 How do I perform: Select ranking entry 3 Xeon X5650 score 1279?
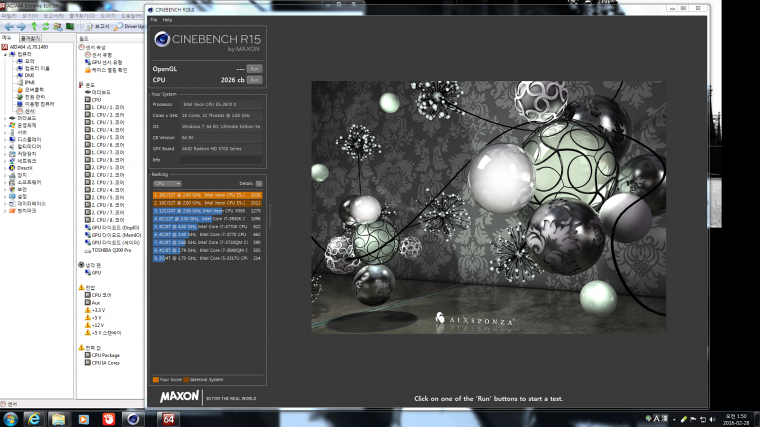[207, 211]
